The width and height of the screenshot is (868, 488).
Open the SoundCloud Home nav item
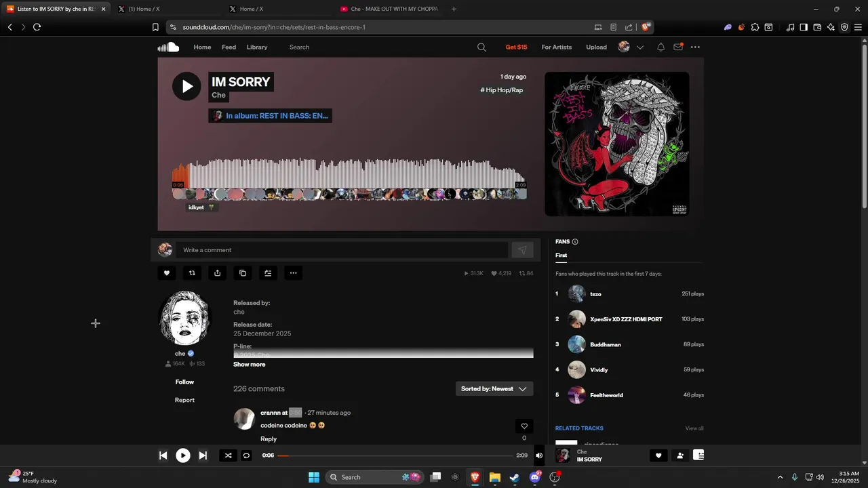(202, 47)
